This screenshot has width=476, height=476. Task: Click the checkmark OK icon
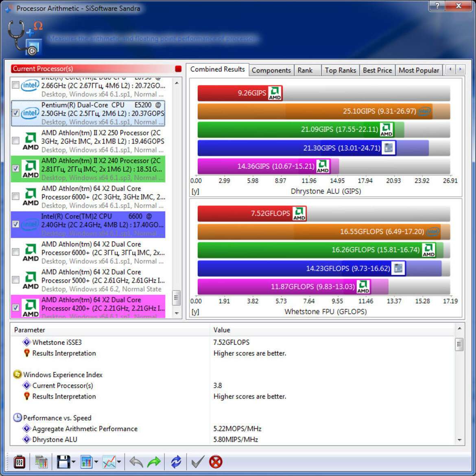point(198,462)
